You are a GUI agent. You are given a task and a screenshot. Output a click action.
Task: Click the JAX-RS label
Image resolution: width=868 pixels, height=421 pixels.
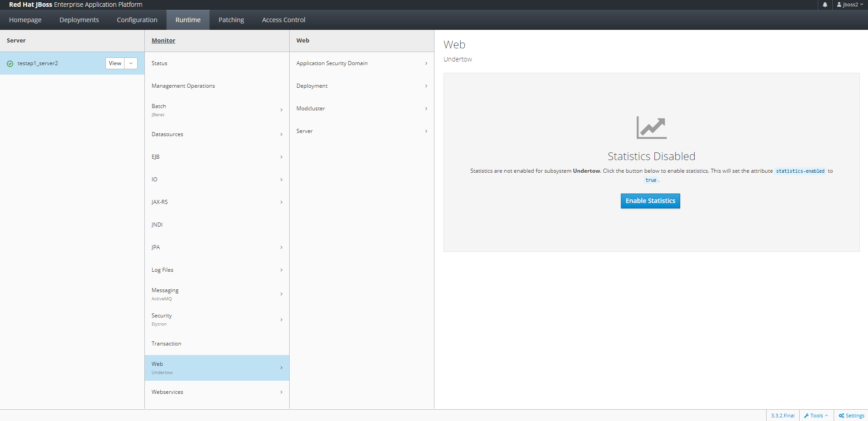pyautogui.click(x=160, y=202)
